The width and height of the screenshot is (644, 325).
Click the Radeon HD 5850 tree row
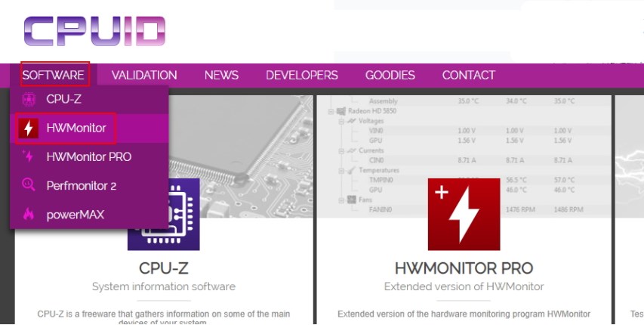coord(371,111)
